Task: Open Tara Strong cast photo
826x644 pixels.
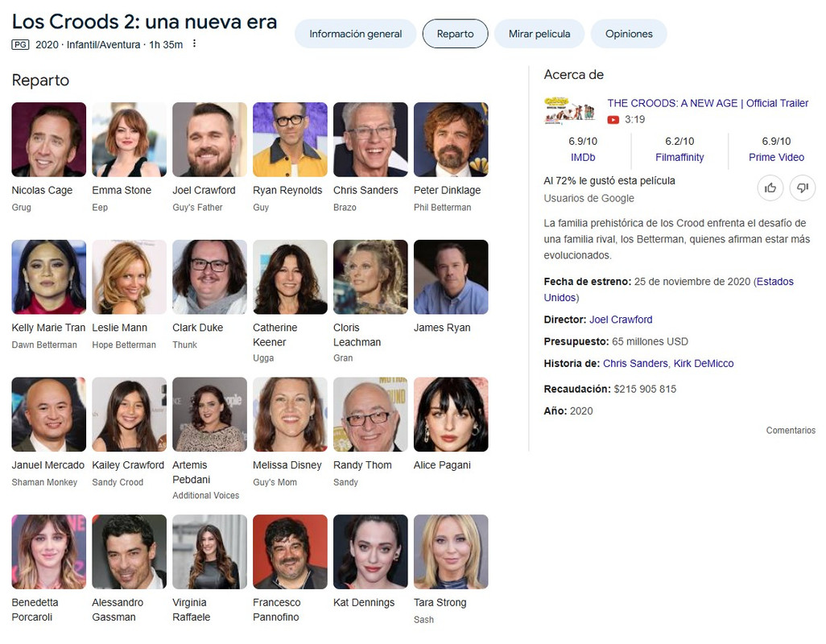Action: (451, 552)
